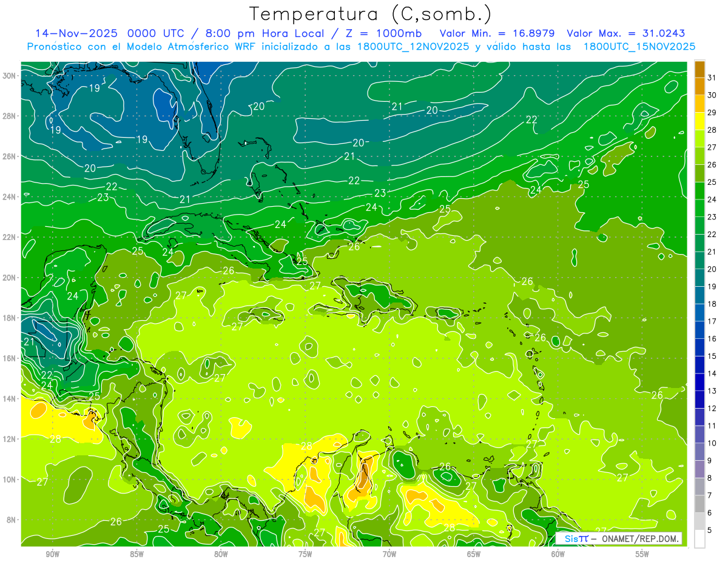The height and width of the screenshot is (562, 728).
Task: Click the 90W longitude axis label
Action: 52,554
